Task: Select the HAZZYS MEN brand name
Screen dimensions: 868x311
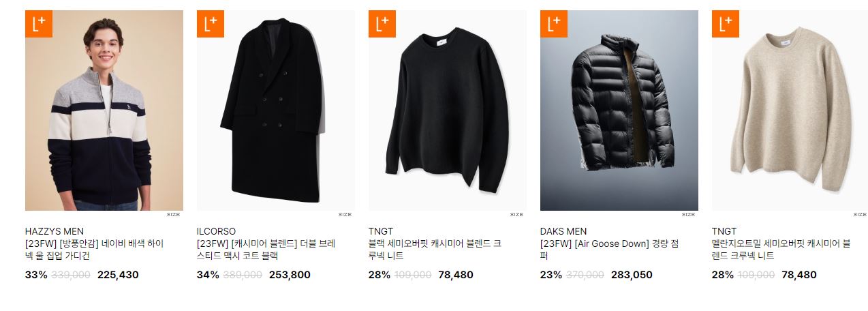Action: pos(55,231)
